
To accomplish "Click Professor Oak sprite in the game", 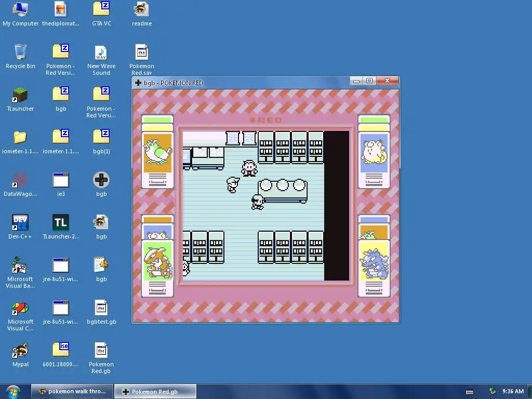I will (x=249, y=168).
